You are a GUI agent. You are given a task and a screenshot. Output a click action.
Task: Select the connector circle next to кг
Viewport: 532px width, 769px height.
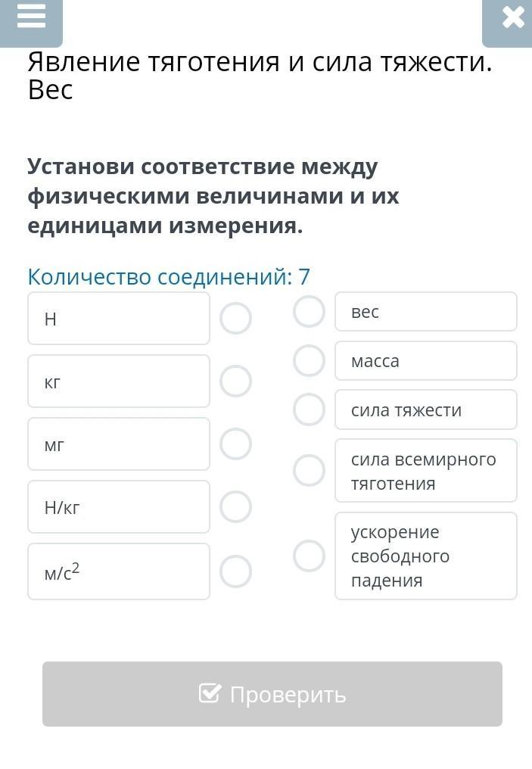tap(235, 381)
